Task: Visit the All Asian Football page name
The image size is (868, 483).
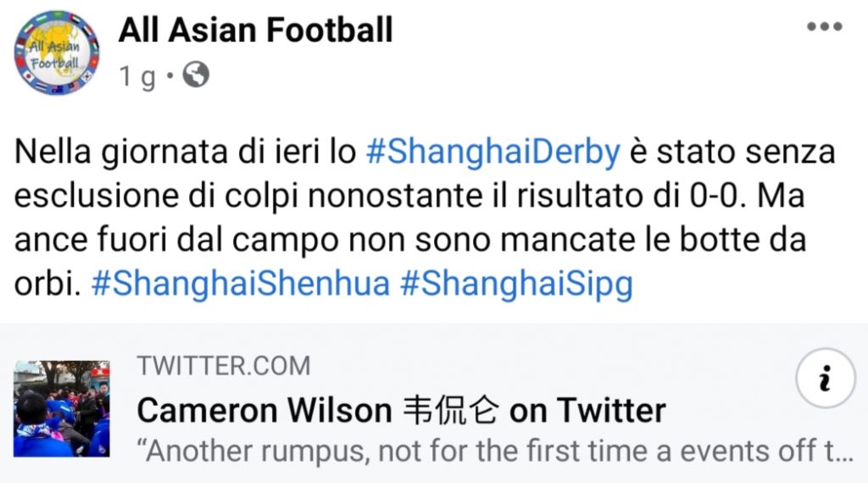Action: [255, 31]
